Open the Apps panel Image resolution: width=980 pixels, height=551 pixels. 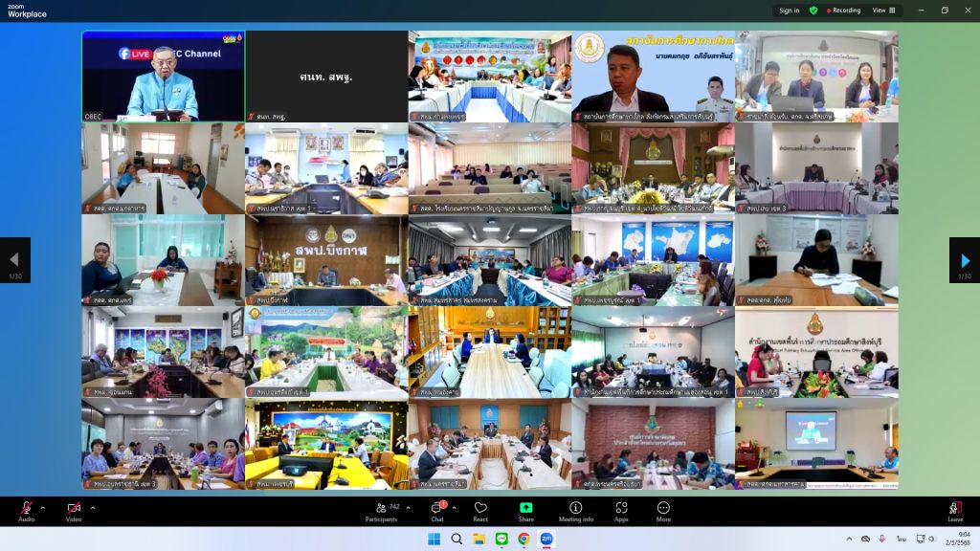(x=621, y=511)
